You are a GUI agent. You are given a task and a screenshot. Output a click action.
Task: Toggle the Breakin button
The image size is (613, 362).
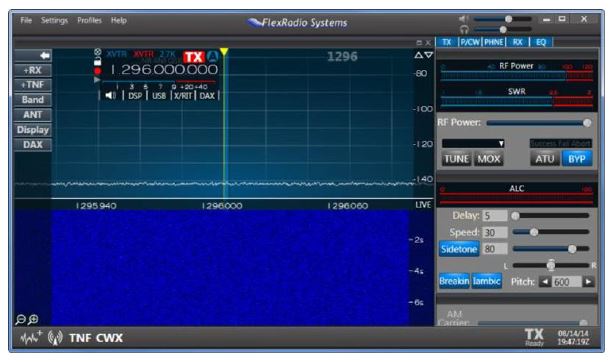[x=454, y=281]
